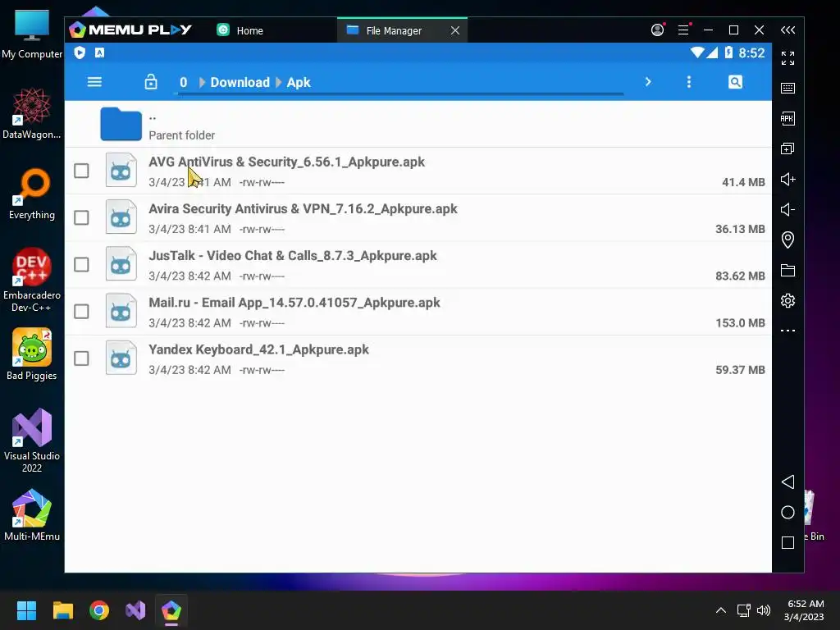The width and height of the screenshot is (840, 630).
Task: Increase emulator volume with speaker plus
Action: (787, 179)
